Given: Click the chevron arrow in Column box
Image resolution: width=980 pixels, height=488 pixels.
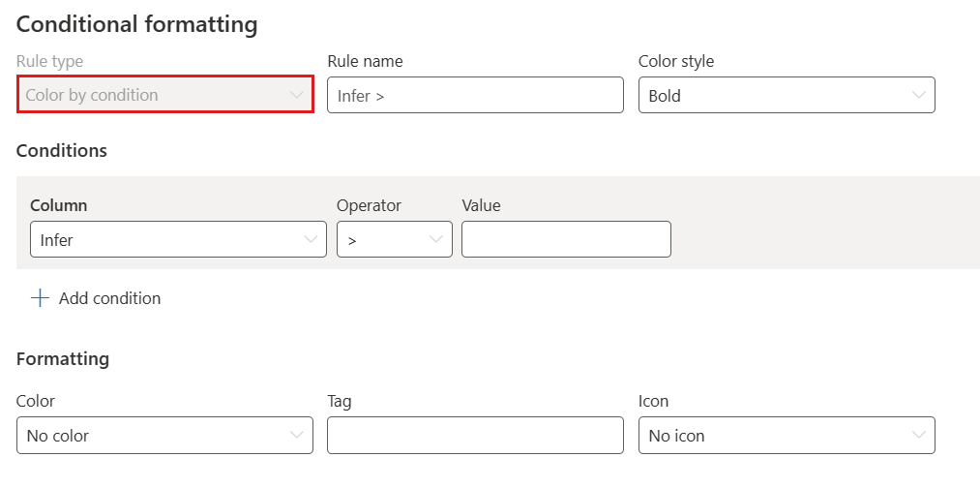Looking at the screenshot, I should [x=310, y=240].
